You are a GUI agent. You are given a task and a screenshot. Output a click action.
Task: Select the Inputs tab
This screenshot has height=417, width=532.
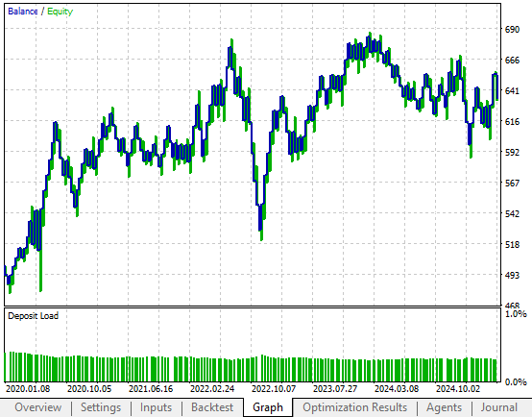[156, 407]
